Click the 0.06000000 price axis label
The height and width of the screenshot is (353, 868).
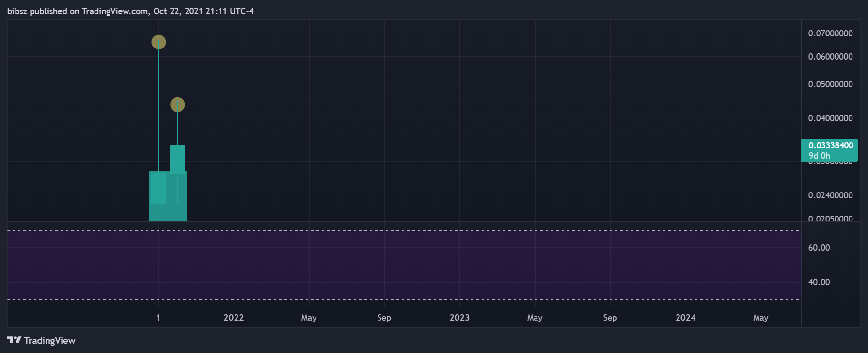(830, 57)
